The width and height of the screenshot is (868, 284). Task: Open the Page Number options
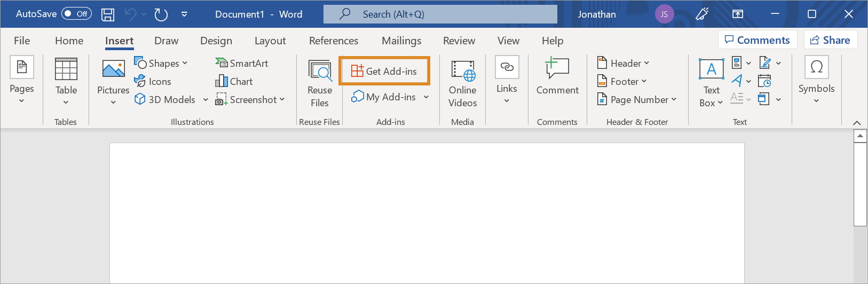(x=636, y=99)
